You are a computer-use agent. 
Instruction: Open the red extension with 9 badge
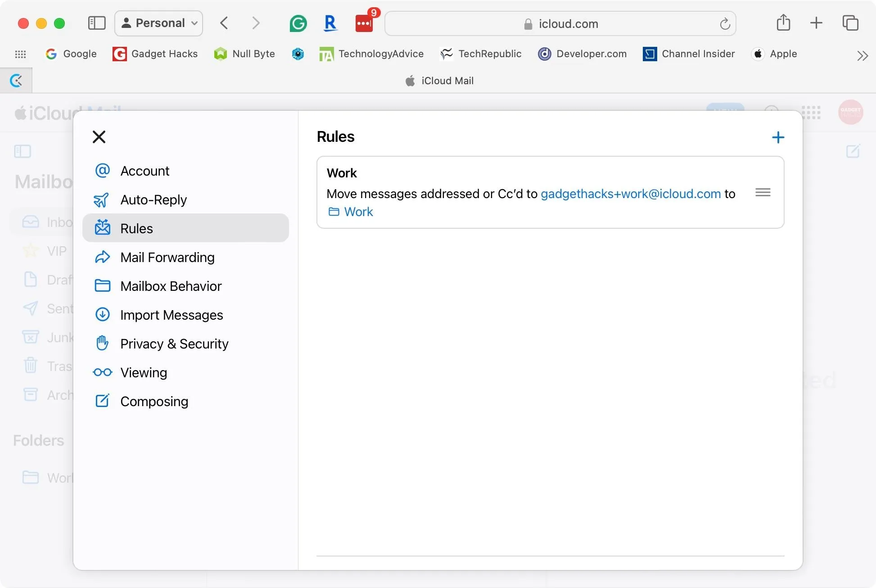point(365,23)
